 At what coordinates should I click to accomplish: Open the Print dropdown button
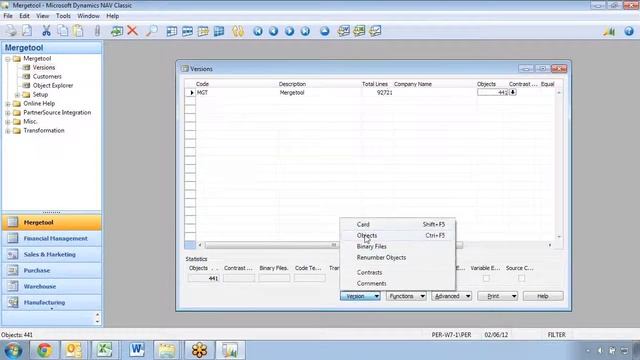pos(498,296)
